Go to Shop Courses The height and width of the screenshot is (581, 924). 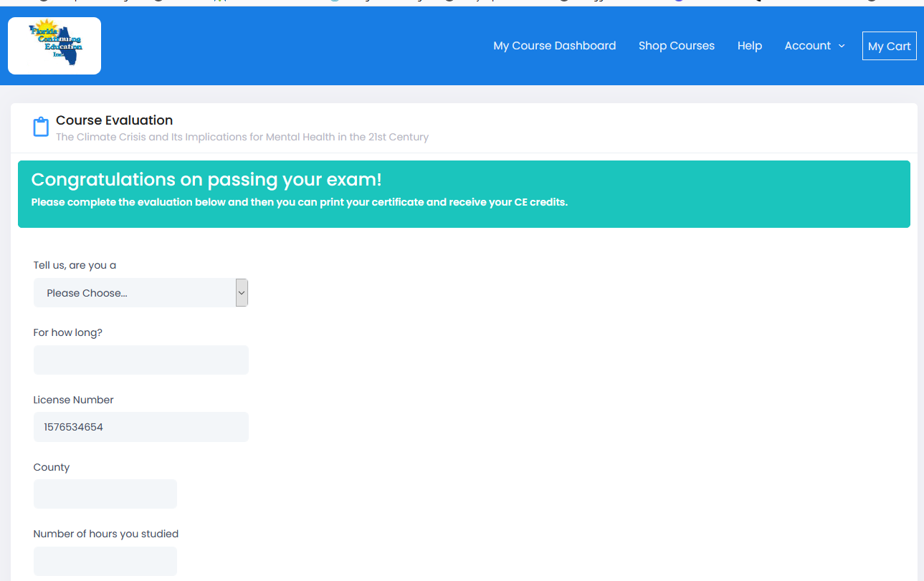click(x=676, y=46)
